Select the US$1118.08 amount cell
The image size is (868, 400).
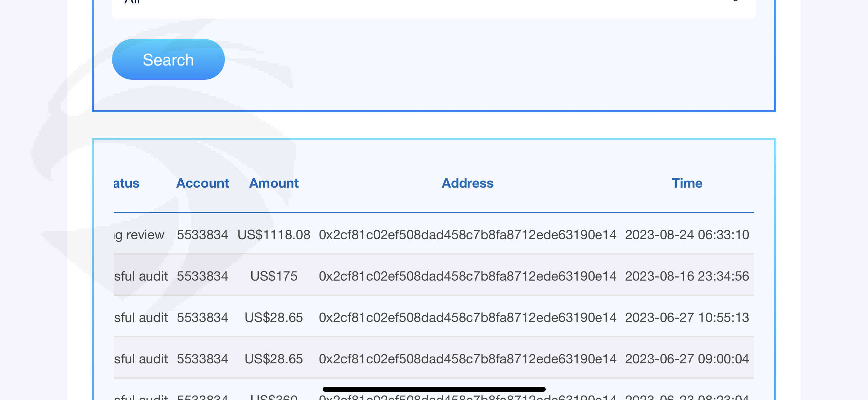tap(274, 235)
